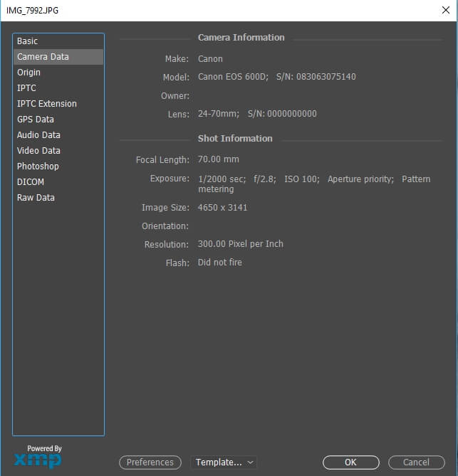458x476 pixels.
Task: Expand the Template dropdown
Action: [224, 462]
